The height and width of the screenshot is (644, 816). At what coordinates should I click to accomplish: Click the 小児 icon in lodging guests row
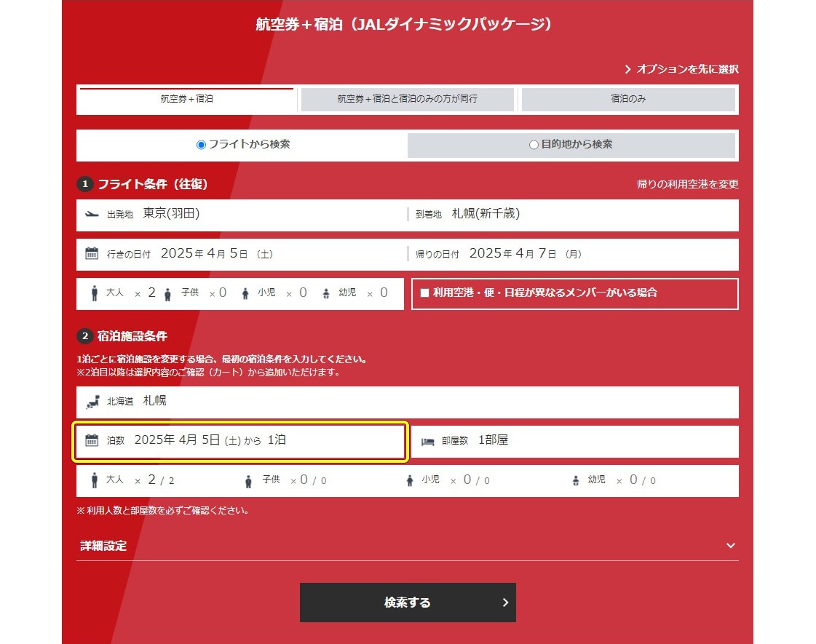click(410, 481)
